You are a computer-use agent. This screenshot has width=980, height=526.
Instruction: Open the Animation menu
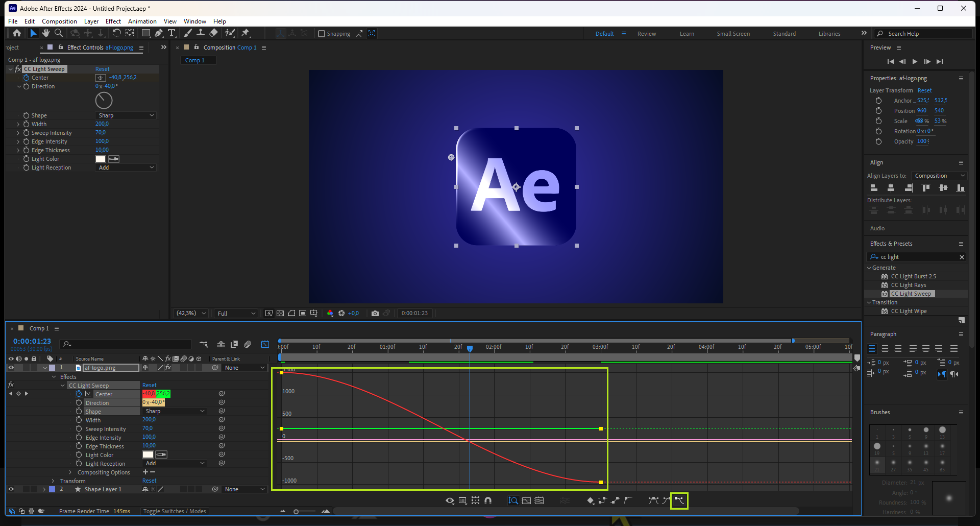142,21
